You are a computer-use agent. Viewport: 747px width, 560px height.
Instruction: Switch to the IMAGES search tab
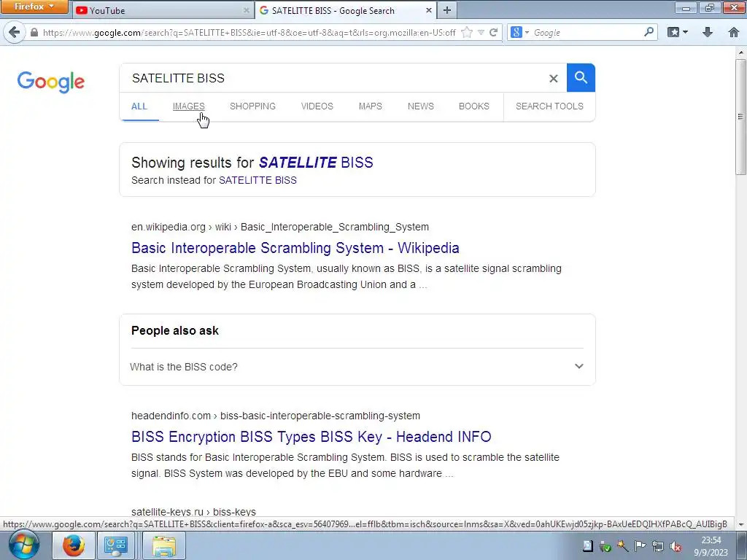click(x=189, y=106)
